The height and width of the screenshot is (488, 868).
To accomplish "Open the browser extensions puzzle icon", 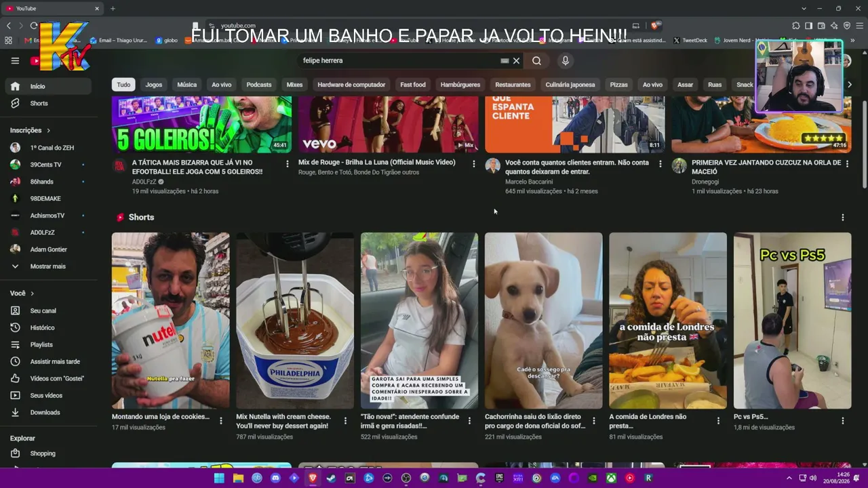I will click(x=795, y=26).
